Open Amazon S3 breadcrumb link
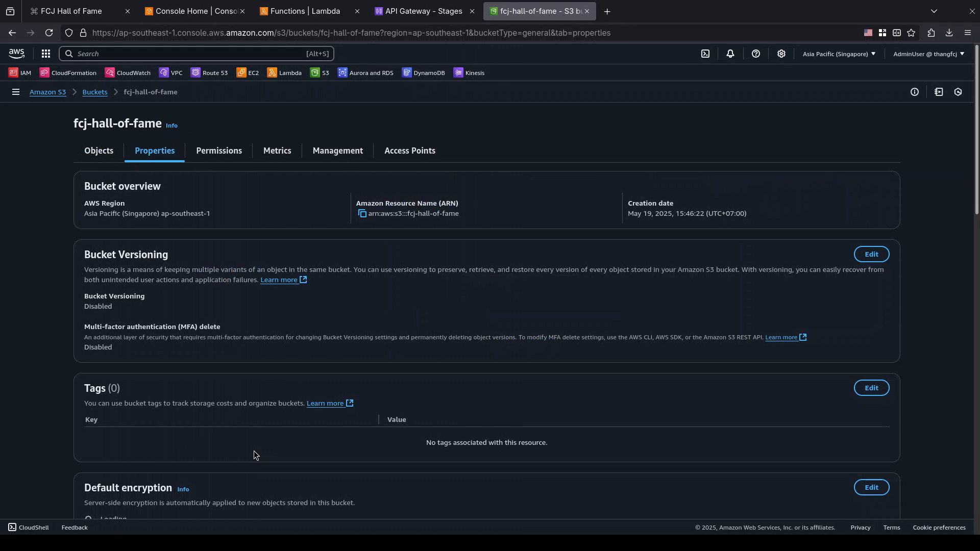 pyautogui.click(x=47, y=92)
